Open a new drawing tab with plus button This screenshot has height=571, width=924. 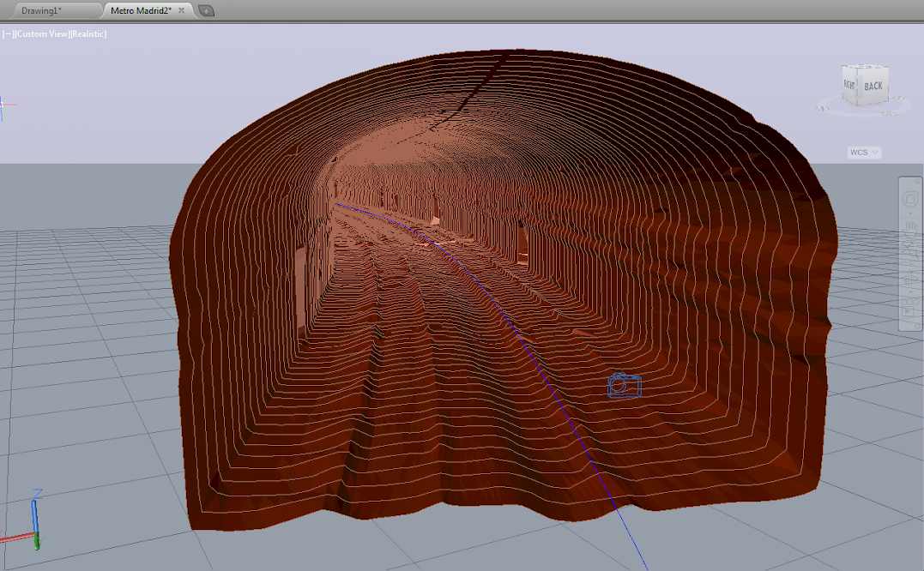(x=206, y=11)
